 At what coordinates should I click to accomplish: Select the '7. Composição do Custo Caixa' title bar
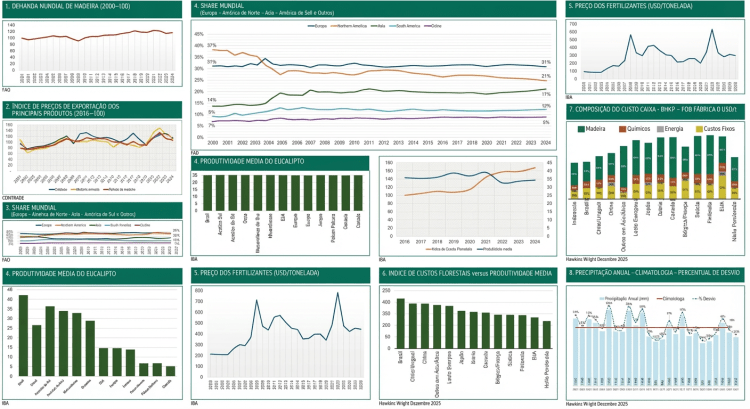click(x=655, y=108)
